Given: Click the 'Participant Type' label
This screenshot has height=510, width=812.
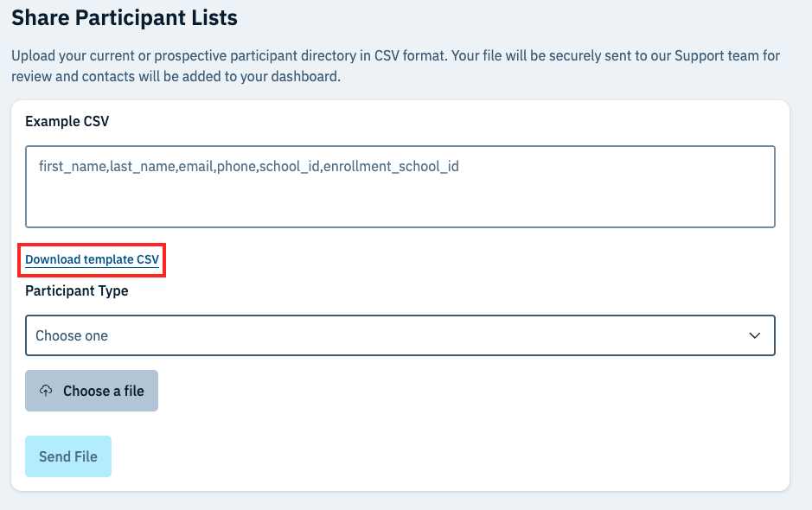Looking at the screenshot, I should click(x=77, y=290).
